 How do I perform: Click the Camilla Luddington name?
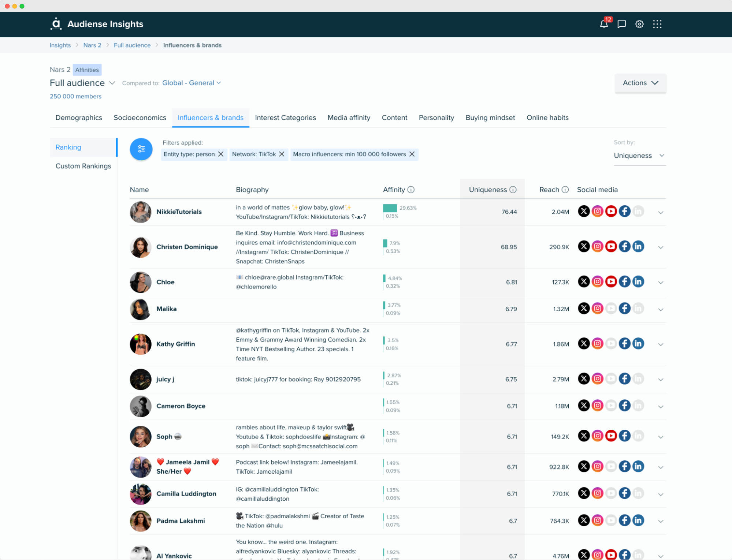[x=186, y=494]
